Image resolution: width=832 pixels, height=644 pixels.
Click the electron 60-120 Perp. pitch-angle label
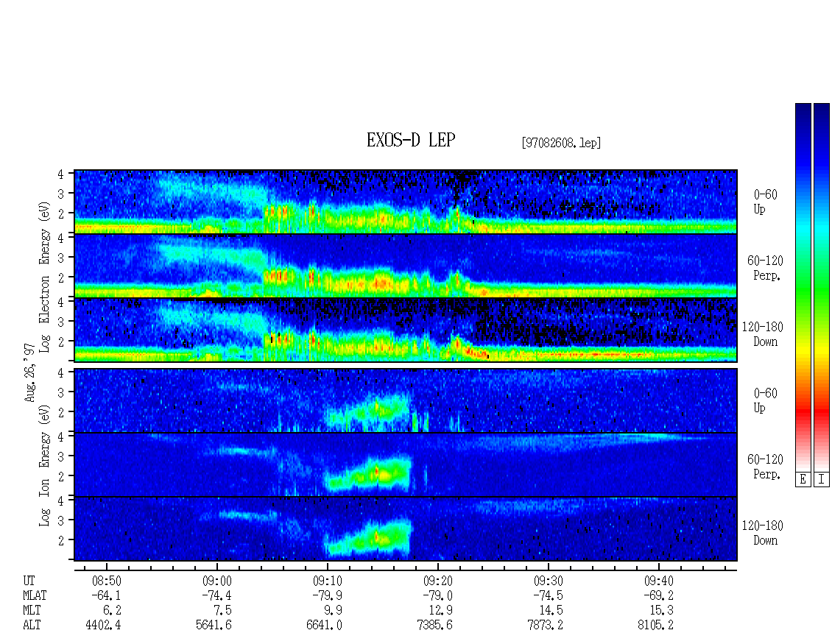click(x=765, y=268)
